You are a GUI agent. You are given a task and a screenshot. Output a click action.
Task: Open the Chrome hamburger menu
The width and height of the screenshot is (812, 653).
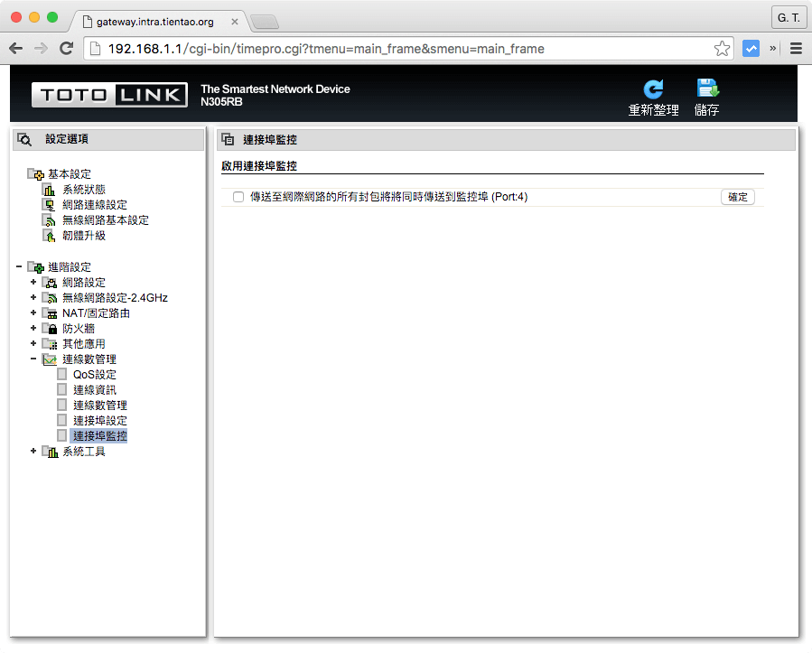point(796,49)
